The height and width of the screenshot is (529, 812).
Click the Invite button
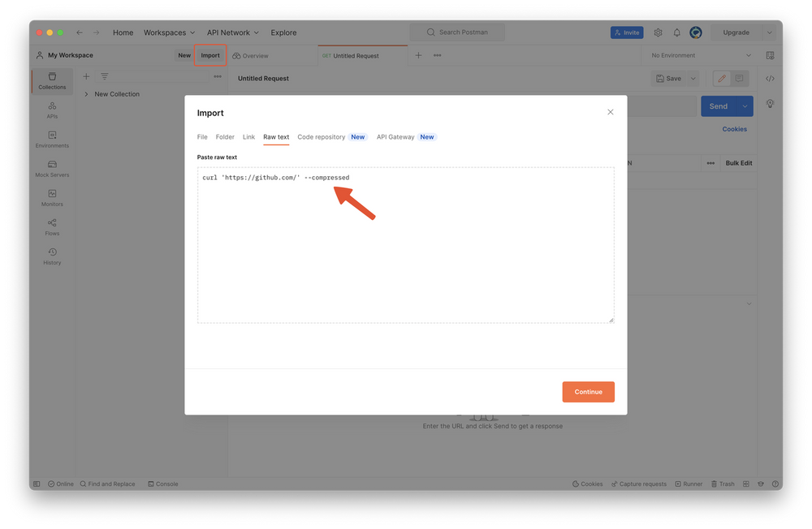pos(627,32)
